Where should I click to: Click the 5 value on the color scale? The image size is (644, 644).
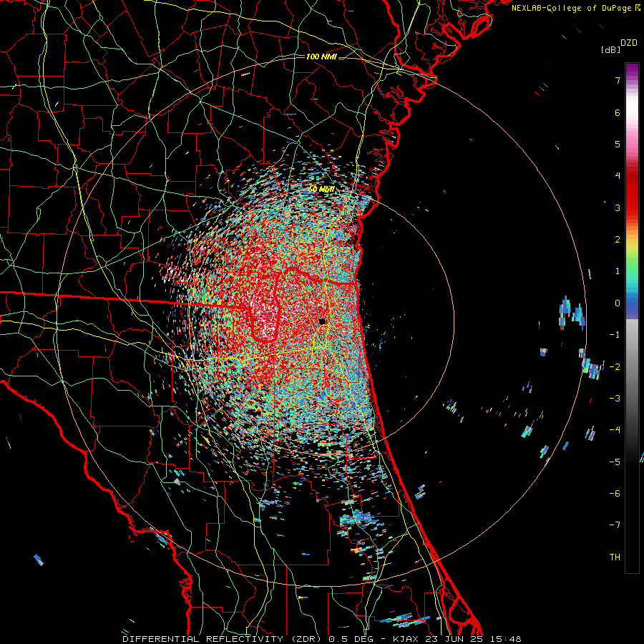tap(618, 144)
